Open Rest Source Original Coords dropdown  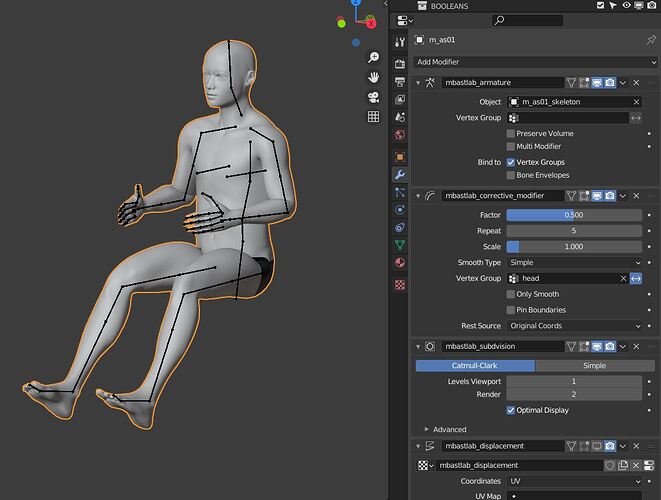tap(574, 326)
